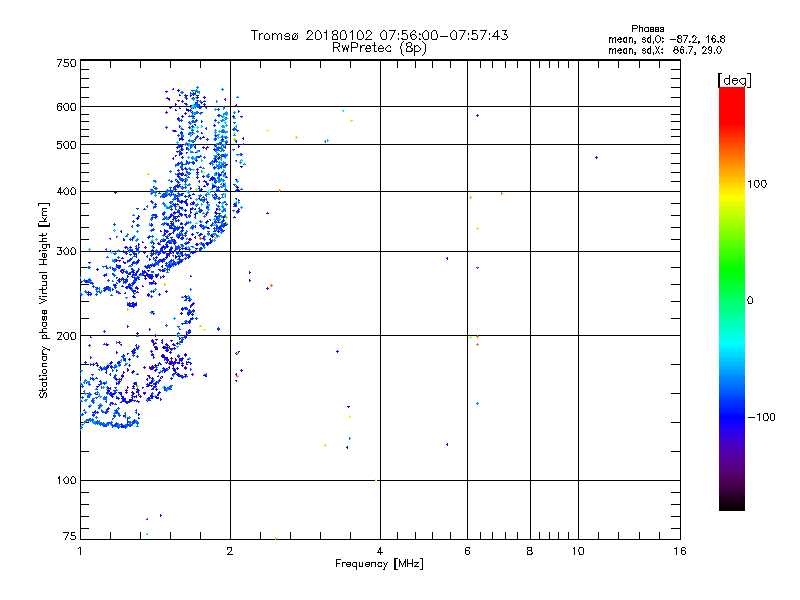
Task: Click the y-axis label '400'
Action: pos(66,192)
